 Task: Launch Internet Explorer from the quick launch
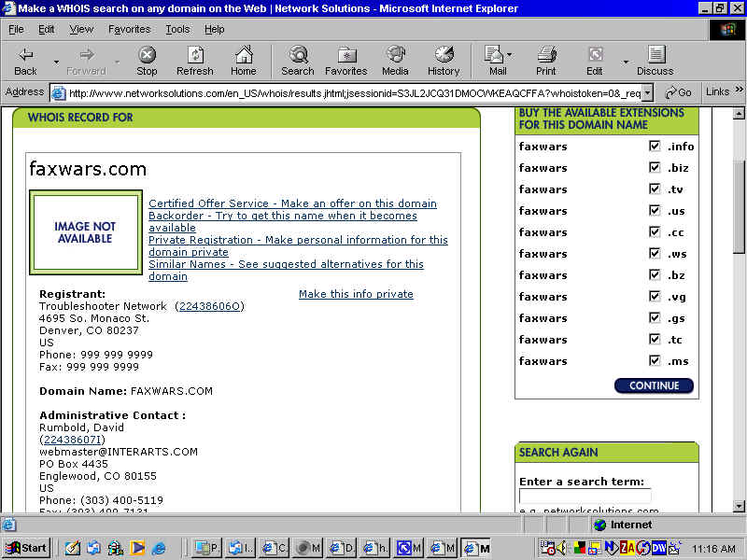coord(159,548)
